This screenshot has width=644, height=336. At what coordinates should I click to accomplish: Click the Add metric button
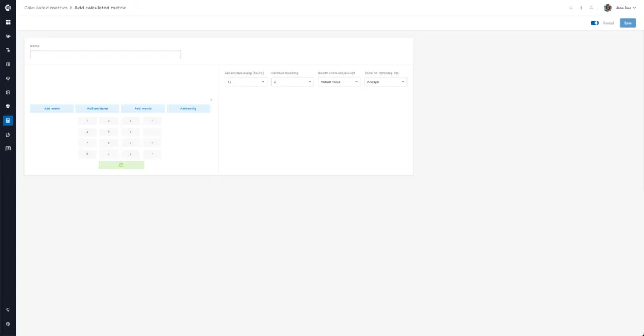click(143, 108)
